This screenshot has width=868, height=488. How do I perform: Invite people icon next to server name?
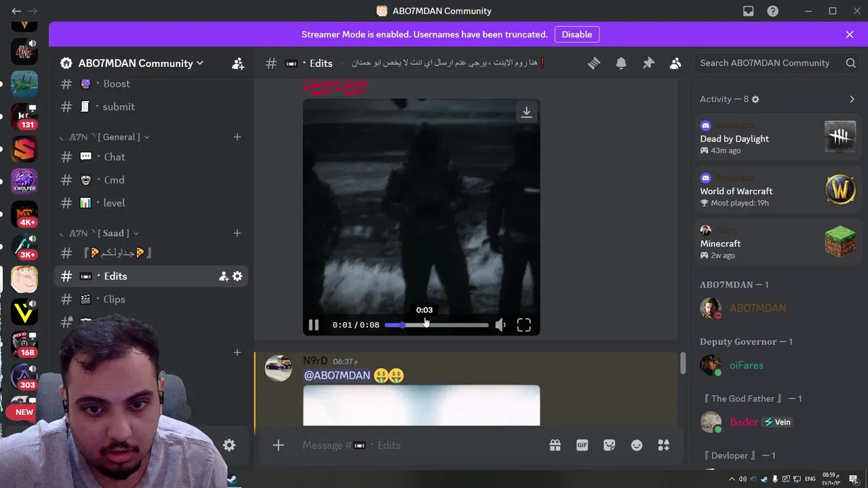238,63
